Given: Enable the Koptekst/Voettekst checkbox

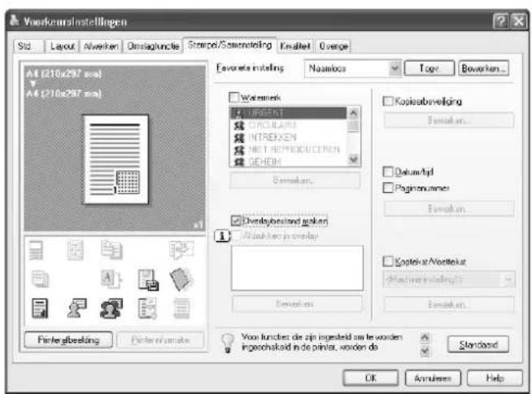Looking at the screenshot, I should click(x=387, y=261).
